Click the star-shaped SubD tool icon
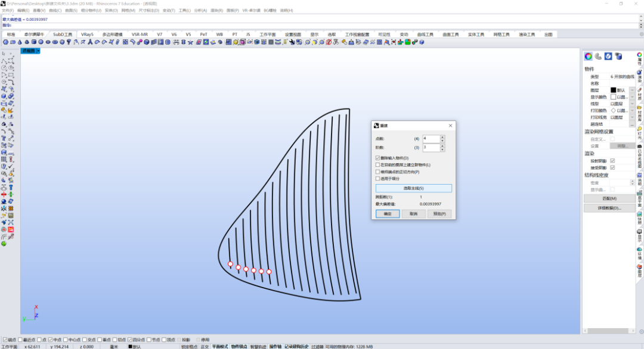Viewport: 644px width, 349px height. point(190,42)
